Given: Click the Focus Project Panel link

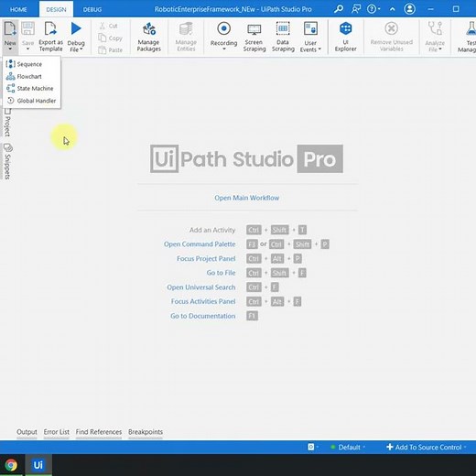Looking at the screenshot, I should (x=206, y=258).
